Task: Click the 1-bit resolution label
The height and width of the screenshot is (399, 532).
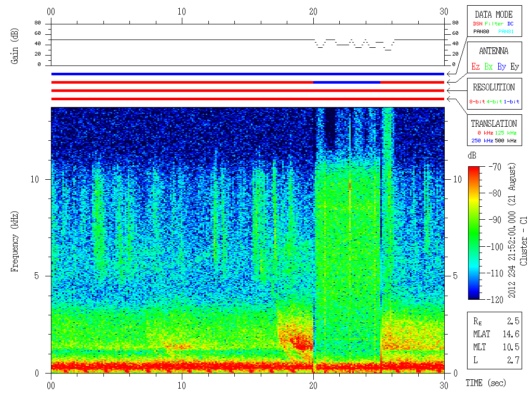Action: [x=511, y=101]
